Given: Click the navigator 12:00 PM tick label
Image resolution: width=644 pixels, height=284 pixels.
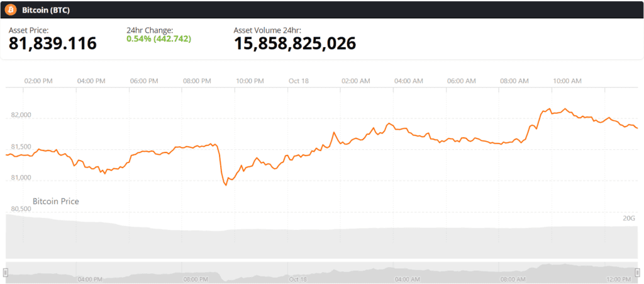Looking at the screenshot, I should click(x=618, y=279).
